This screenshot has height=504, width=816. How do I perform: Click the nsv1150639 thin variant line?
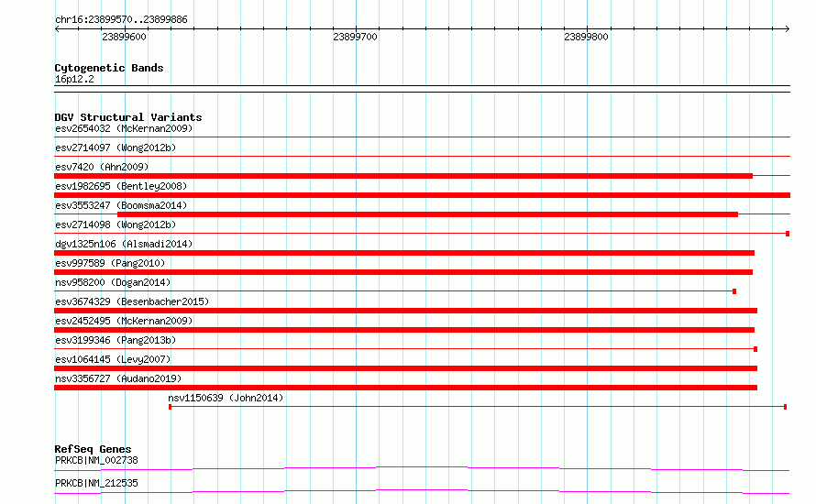pyautogui.click(x=477, y=407)
